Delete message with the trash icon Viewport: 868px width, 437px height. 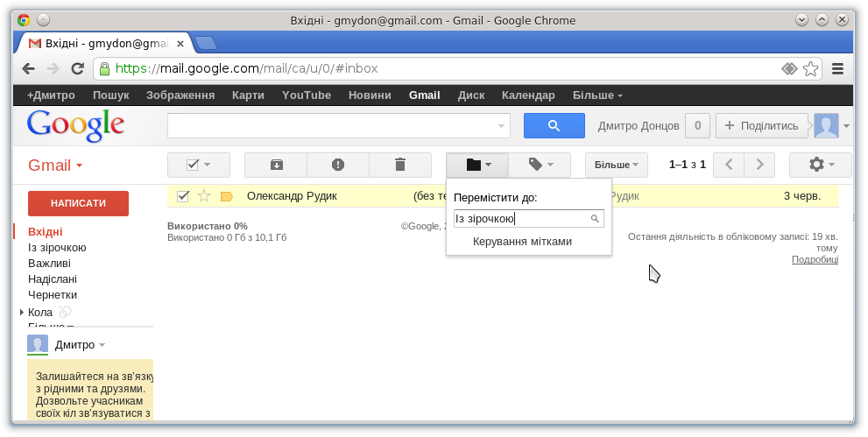400,165
